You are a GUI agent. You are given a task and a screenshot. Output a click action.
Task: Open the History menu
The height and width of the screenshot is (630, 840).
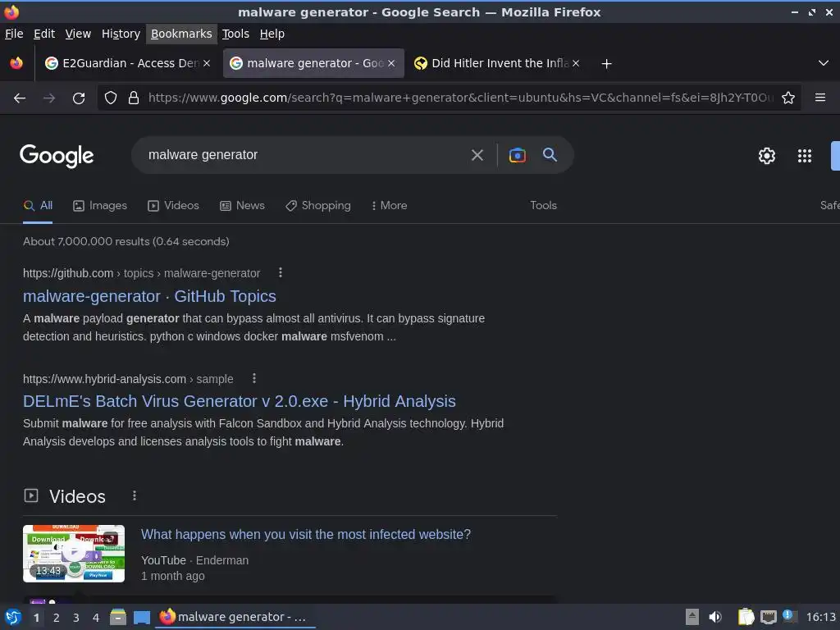pyautogui.click(x=121, y=34)
